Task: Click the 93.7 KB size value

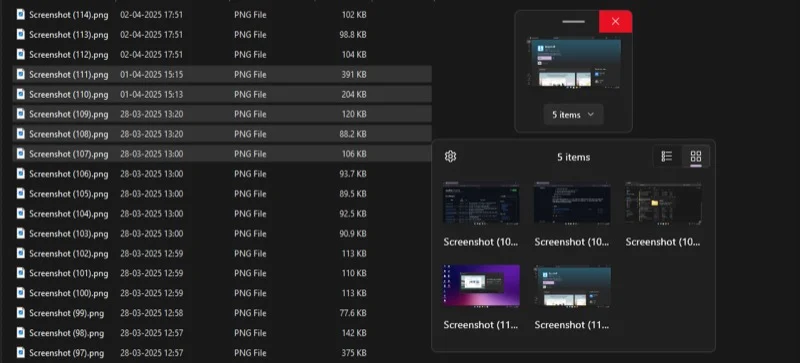Action: 353,174
